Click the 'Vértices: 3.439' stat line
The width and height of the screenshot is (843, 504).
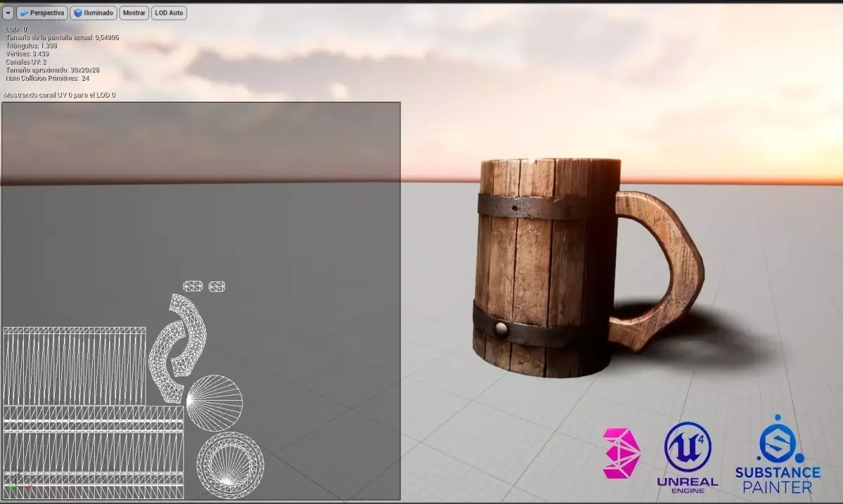pos(27,54)
